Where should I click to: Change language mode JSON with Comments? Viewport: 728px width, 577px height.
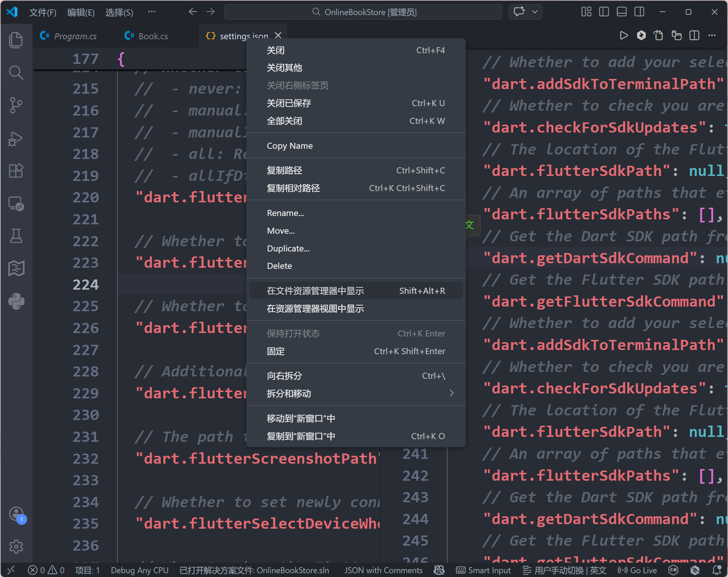pyautogui.click(x=383, y=570)
